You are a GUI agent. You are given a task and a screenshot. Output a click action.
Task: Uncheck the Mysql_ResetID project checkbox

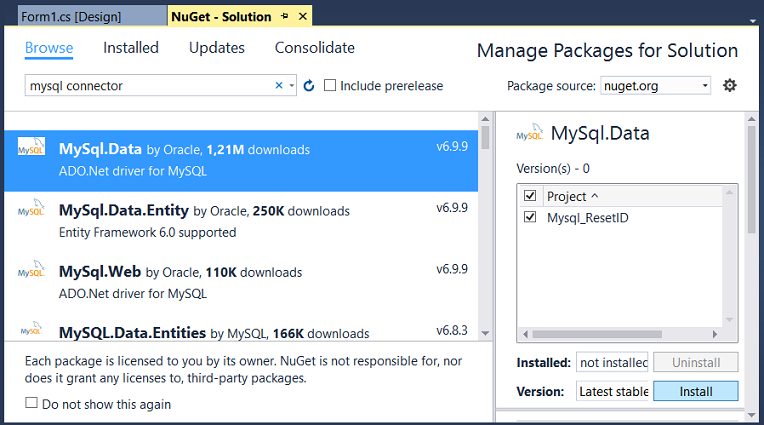pos(530,217)
